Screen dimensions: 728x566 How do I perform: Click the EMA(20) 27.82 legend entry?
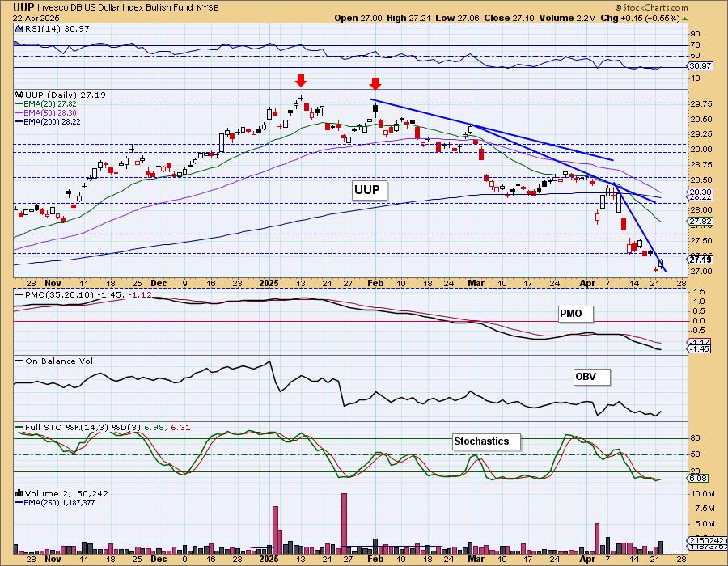pos(46,104)
